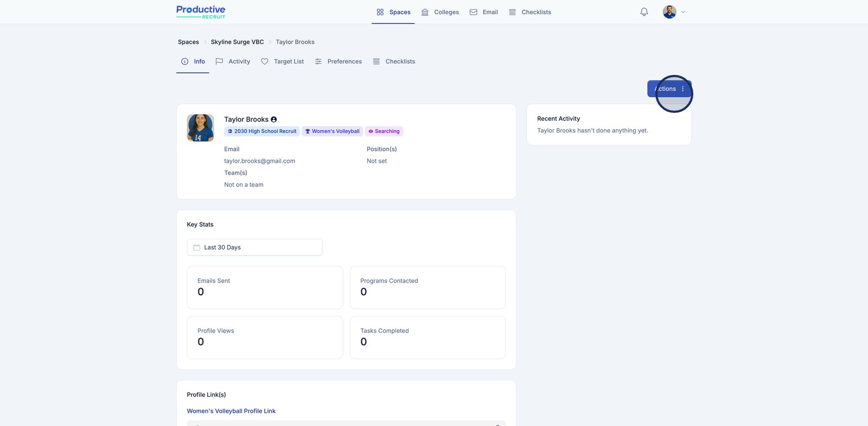
Task: Click Taylor Brooks profile photo
Action: point(200,128)
